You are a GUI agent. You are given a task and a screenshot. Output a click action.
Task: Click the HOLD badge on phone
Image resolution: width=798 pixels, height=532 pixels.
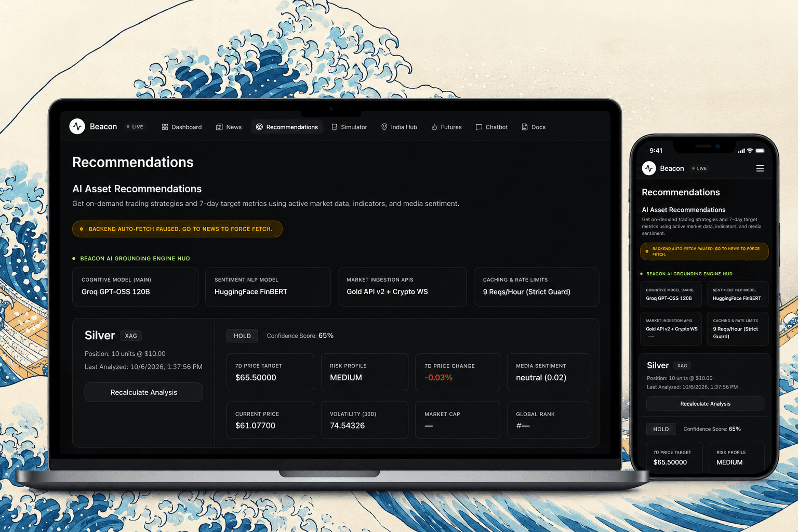coord(661,429)
